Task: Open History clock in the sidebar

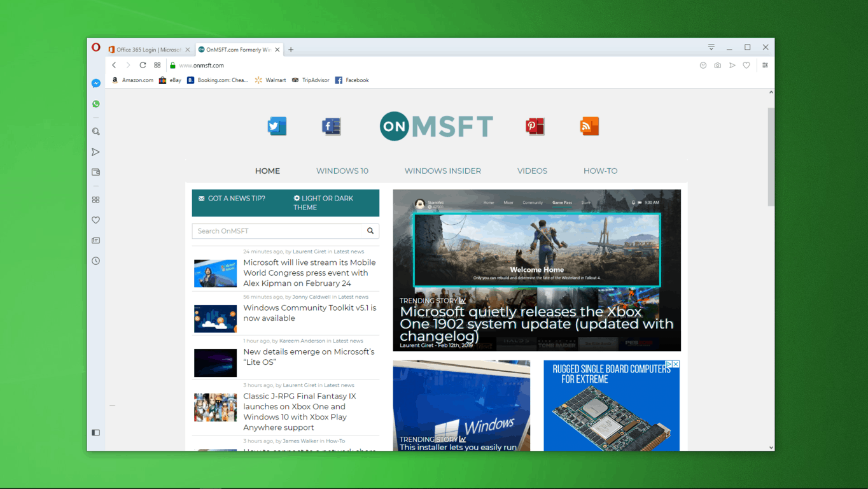Action: tap(96, 261)
